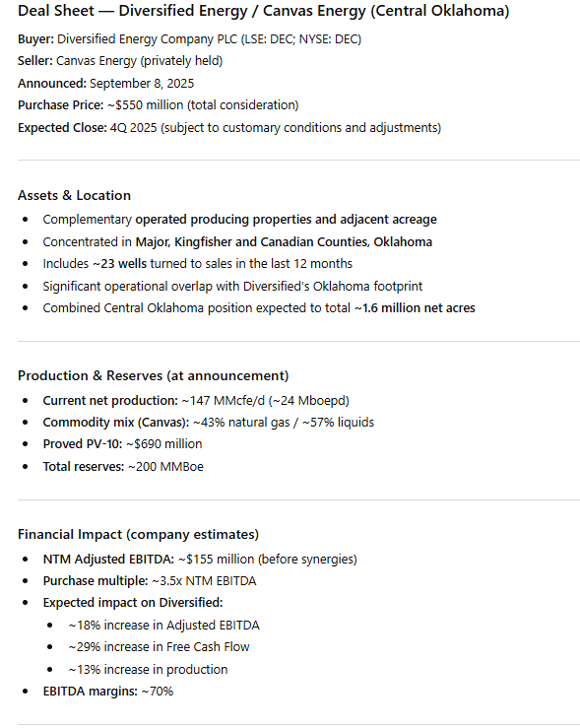Image resolution: width=580 pixels, height=728 pixels.
Task: Click the Assets & Location heading
Action: click(x=74, y=195)
